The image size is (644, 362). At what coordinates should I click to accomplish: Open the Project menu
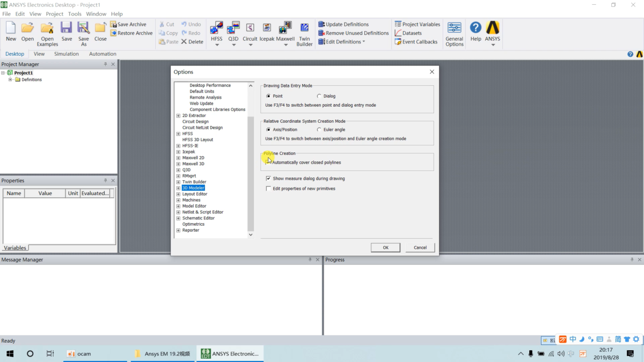pyautogui.click(x=55, y=14)
